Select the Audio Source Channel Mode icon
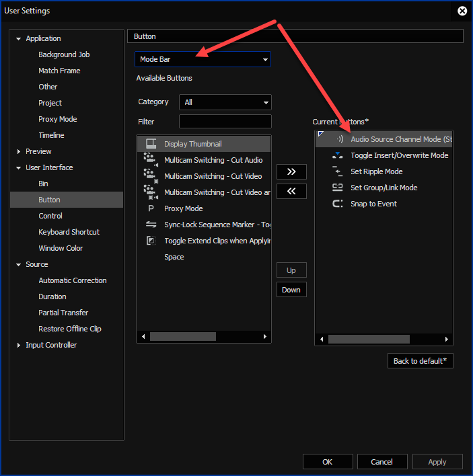Viewport: 473px width, 476px height. pyautogui.click(x=339, y=139)
